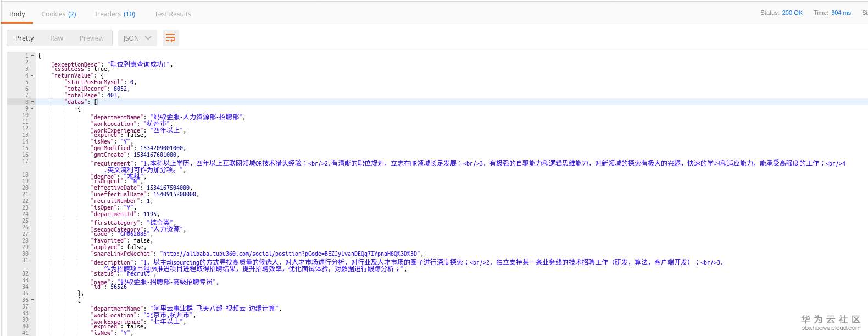Open the Cookies (2) tab
Screen dimensions: 868x336
tap(59, 14)
